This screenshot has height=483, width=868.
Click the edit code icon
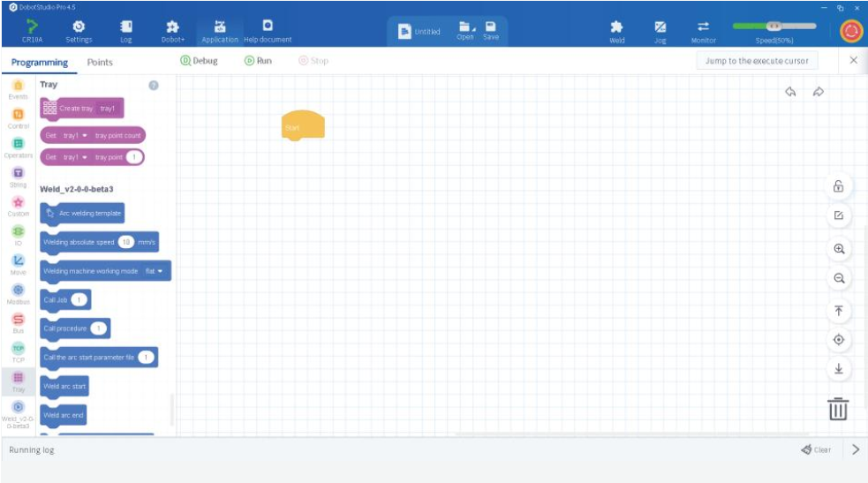(x=839, y=215)
